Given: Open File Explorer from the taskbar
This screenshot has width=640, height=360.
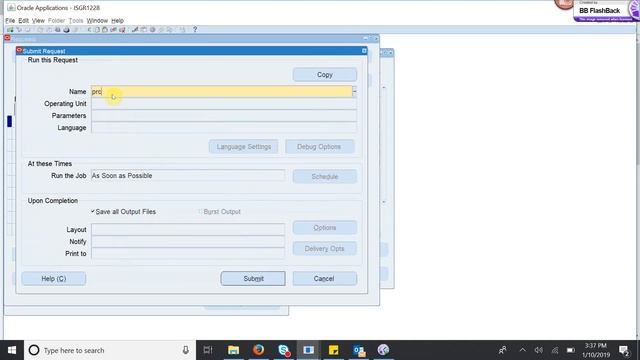Looking at the screenshot, I should 233,350.
